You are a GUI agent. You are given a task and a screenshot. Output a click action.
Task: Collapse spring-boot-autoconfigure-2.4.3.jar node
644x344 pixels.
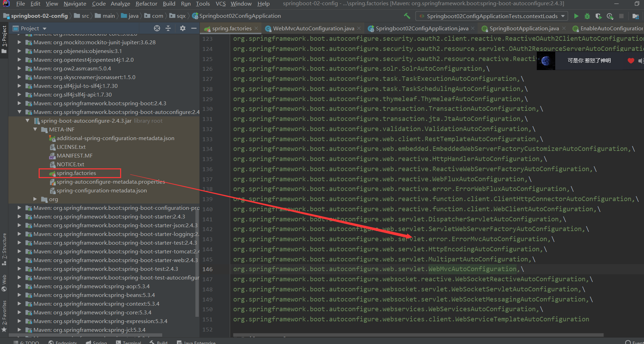[28, 121]
